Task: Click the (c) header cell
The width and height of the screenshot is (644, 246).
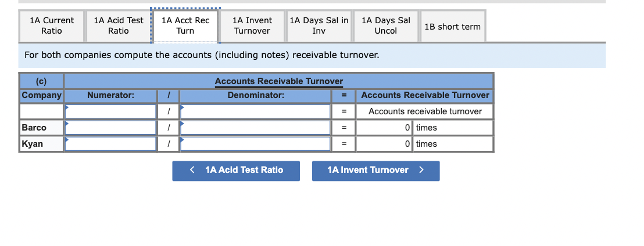Action: (x=41, y=81)
